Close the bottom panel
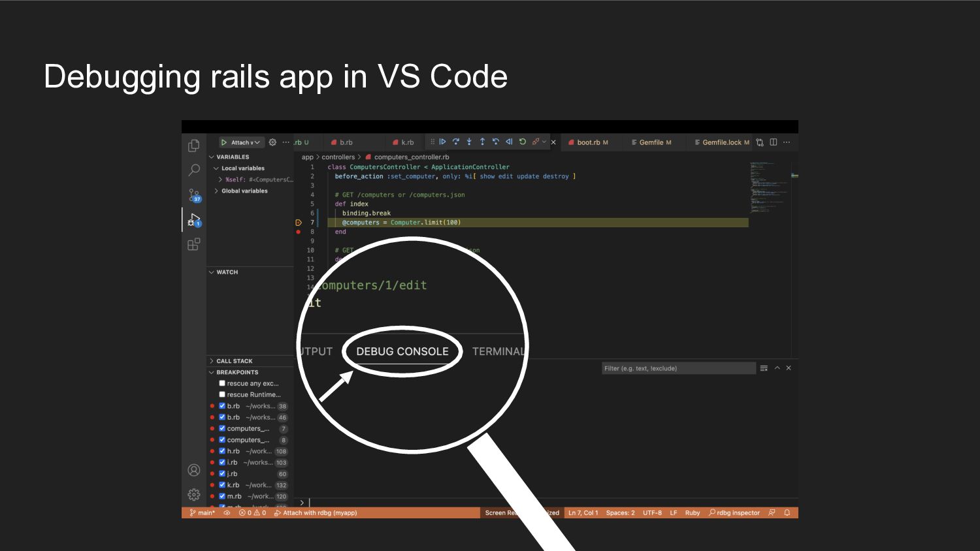The image size is (980, 551). click(789, 368)
